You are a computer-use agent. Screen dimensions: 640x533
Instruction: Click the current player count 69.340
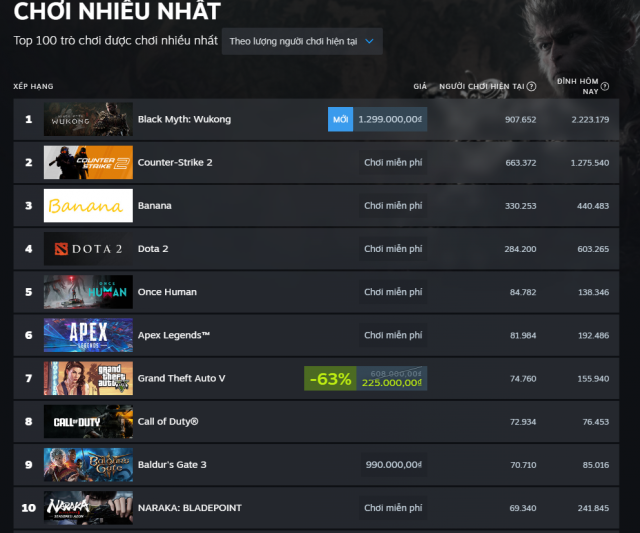pyautogui.click(x=523, y=508)
